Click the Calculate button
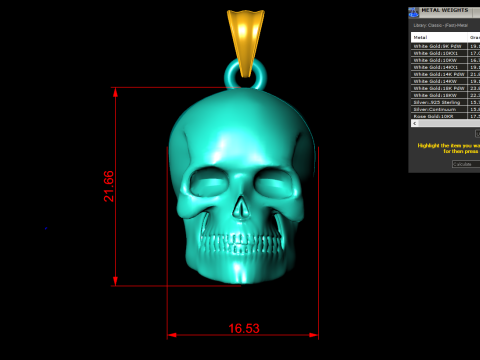 [x=466, y=164]
